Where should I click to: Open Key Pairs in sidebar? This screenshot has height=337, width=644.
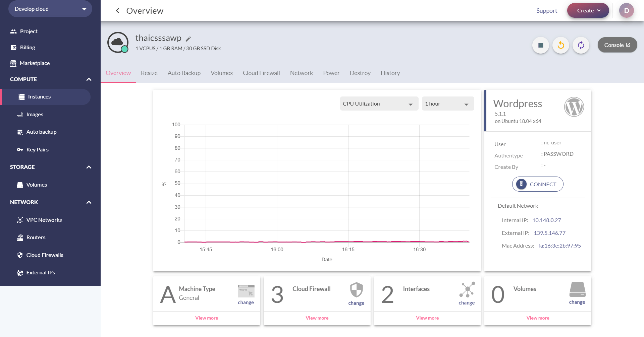click(x=33, y=150)
